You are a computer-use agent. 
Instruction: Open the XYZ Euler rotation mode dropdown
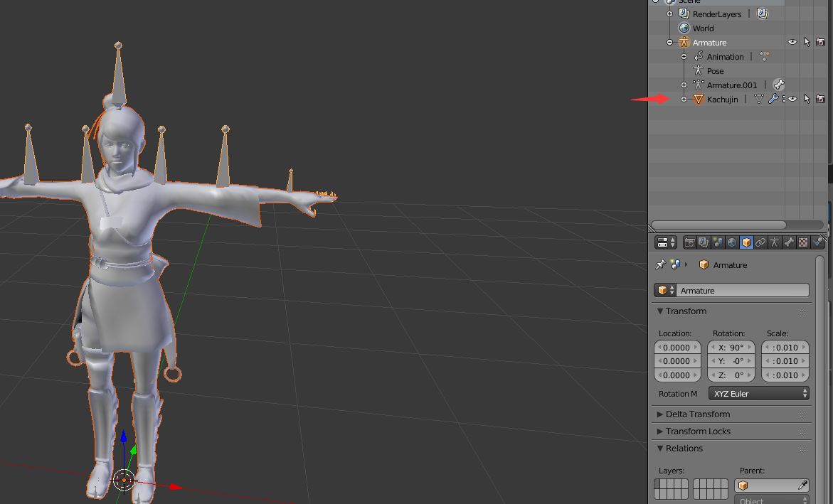(x=758, y=394)
